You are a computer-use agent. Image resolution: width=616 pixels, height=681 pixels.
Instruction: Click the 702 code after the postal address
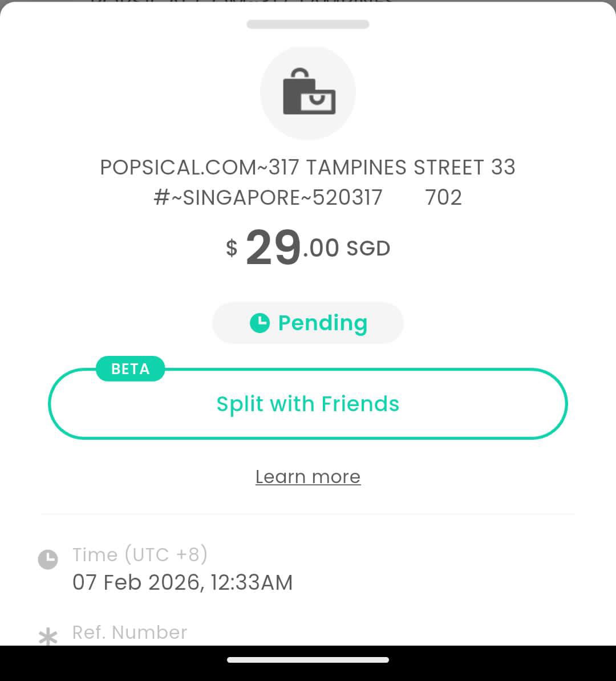coord(443,197)
